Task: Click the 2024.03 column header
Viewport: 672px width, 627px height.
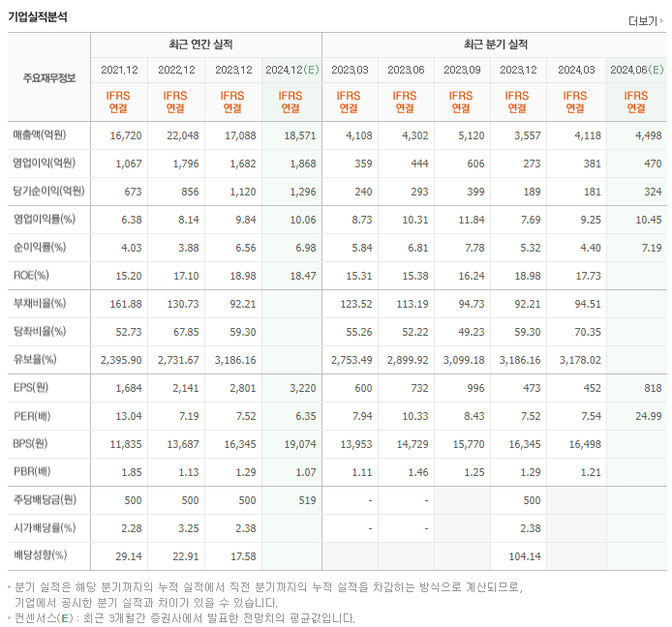Action: click(x=576, y=70)
